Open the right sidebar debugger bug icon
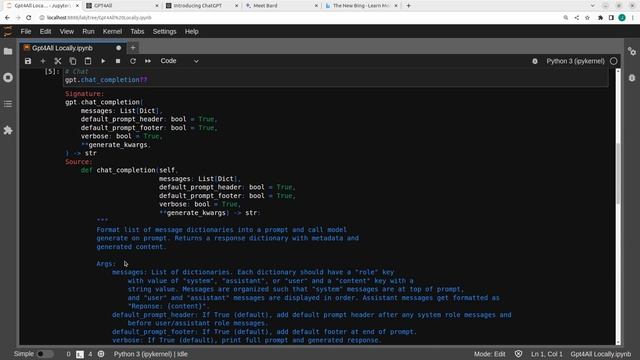Viewport: 640px width, 360px height. pyautogui.click(x=632, y=78)
